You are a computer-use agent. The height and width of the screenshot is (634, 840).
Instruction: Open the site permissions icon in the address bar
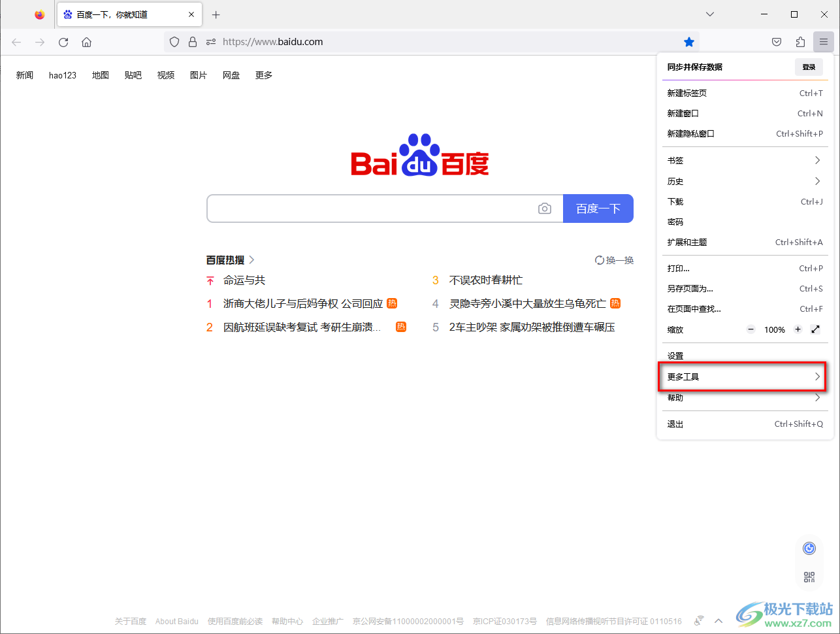pyautogui.click(x=211, y=42)
